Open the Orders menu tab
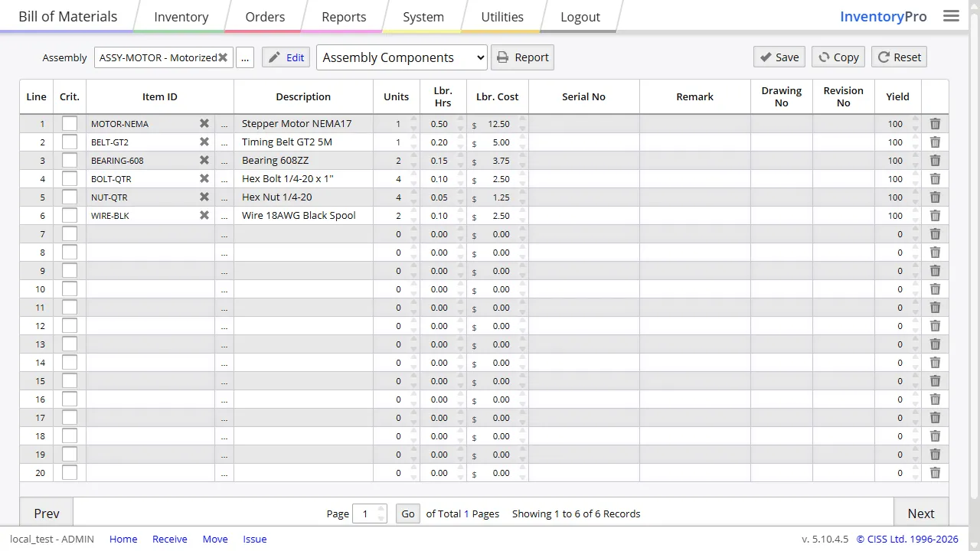The height and width of the screenshot is (551, 980). pyautogui.click(x=265, y=17)
